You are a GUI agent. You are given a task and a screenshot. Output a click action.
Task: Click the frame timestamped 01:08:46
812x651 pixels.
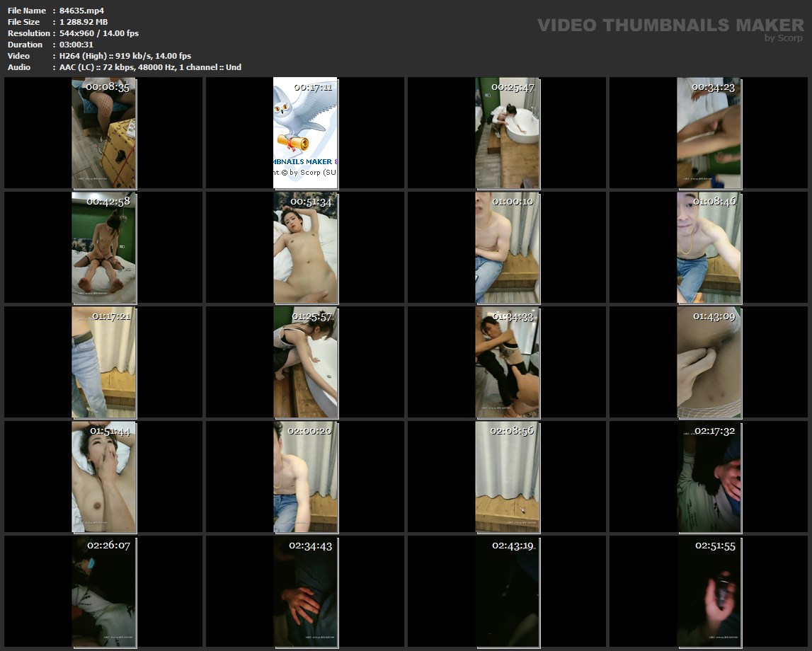709,248
